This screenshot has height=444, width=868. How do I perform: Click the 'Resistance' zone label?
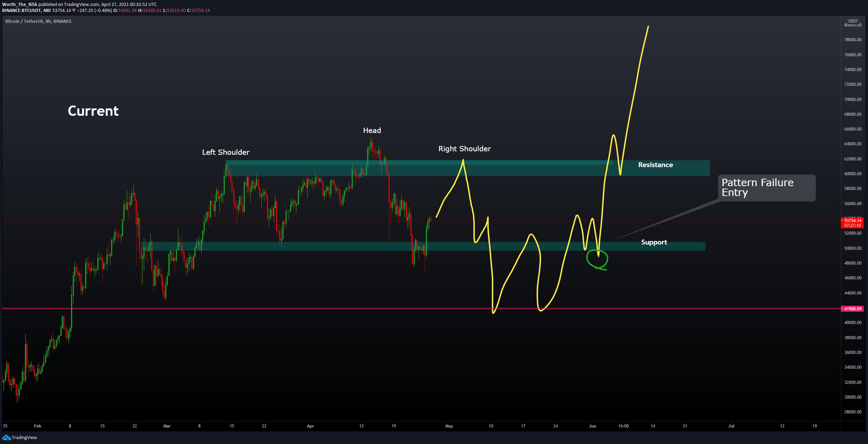(x=656, y=165)
